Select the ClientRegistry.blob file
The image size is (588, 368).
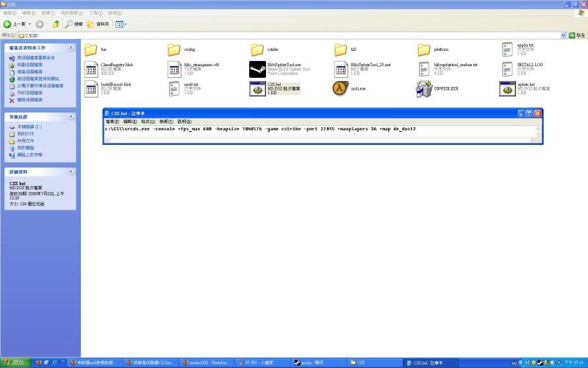coord(90,69)
